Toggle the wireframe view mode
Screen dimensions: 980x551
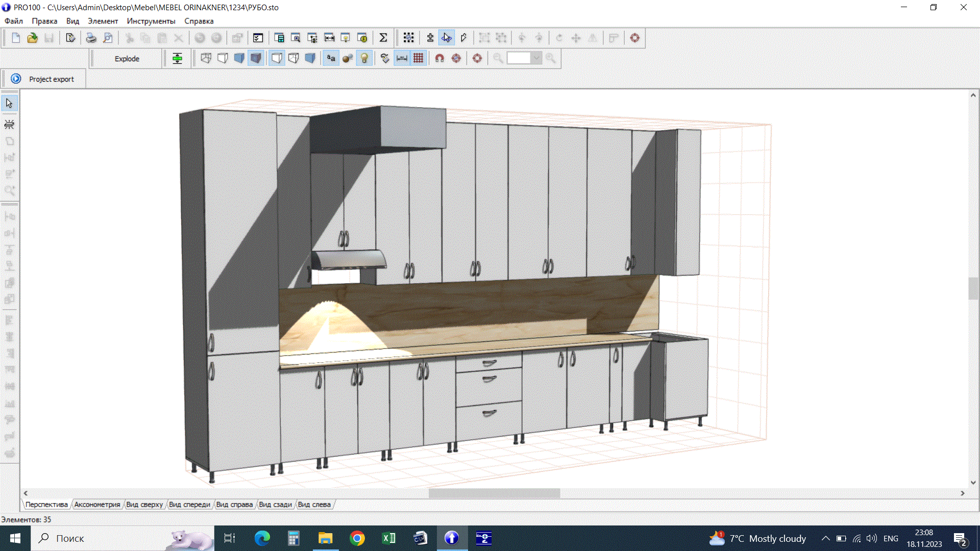point(206,58)
